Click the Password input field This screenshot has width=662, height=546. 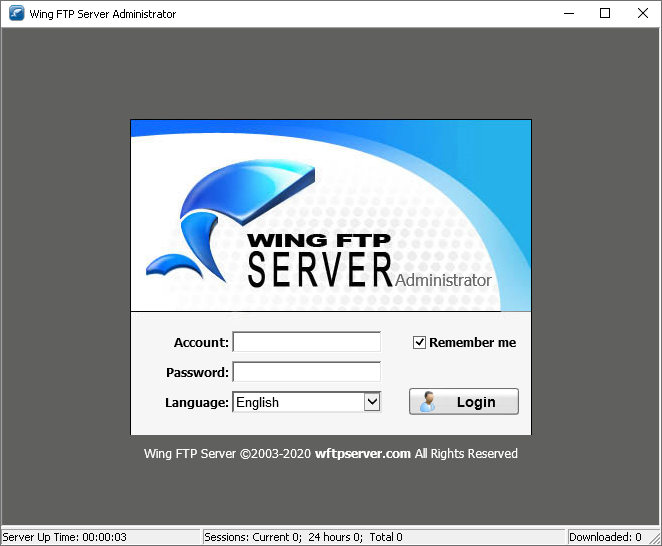(307, 372)
